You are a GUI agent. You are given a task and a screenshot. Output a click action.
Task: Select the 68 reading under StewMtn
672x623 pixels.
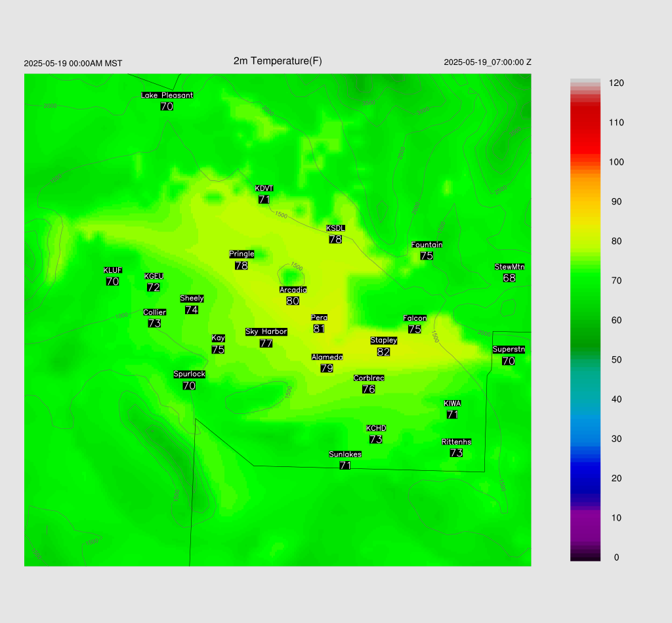(509, 278)
